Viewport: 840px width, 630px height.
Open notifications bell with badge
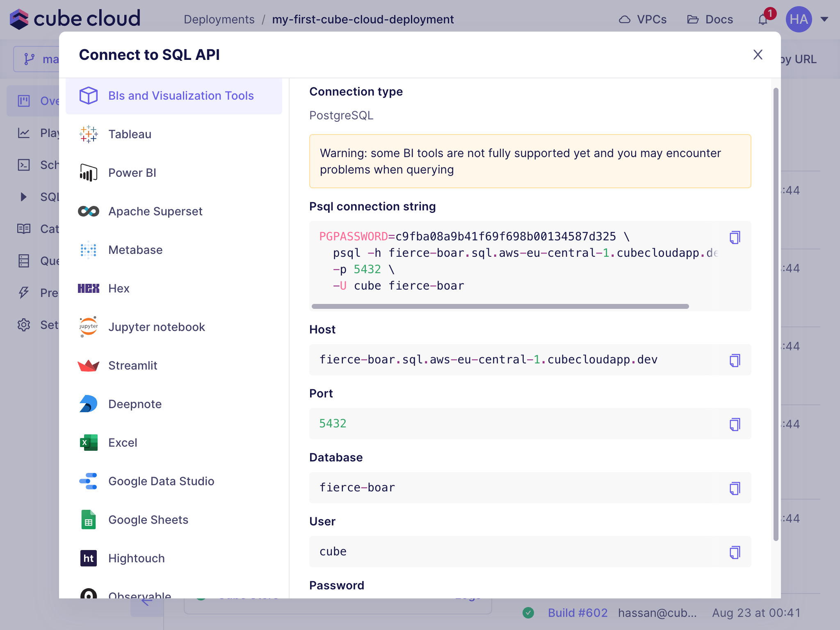click(x=764, y=18)
